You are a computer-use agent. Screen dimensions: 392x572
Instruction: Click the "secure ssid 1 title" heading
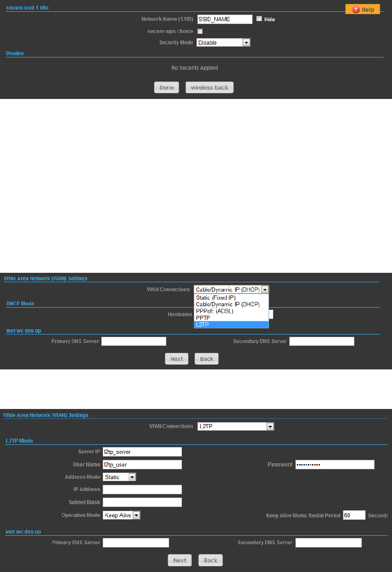pyautogui.click(x=27, y=8)
